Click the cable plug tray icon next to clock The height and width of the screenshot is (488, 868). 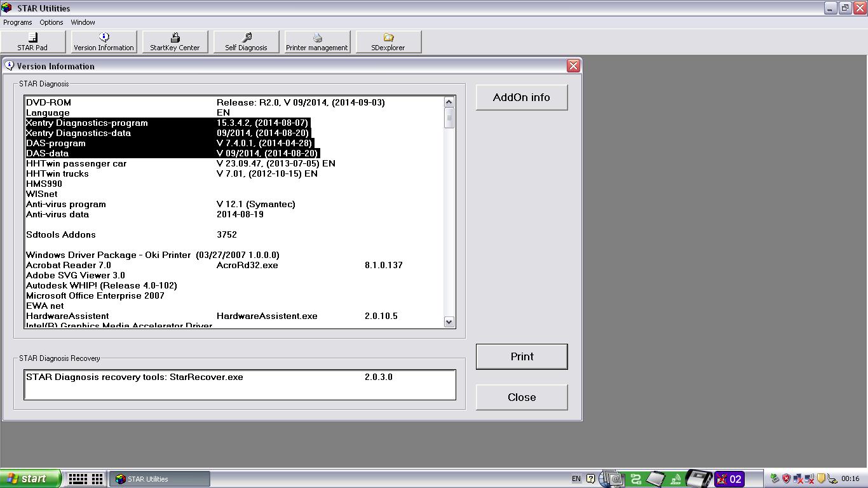832,479
